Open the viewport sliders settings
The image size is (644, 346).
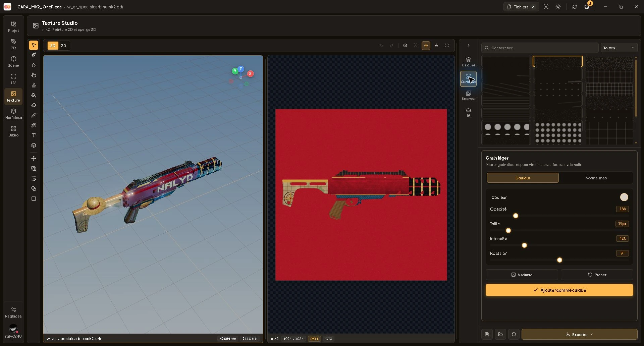436,46
